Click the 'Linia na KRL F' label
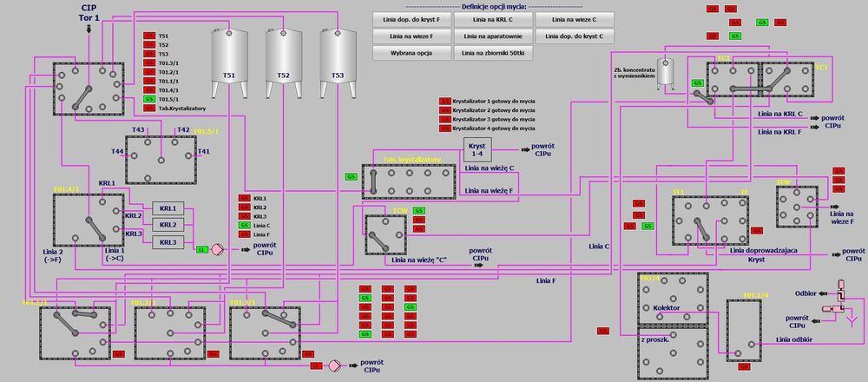The image size is (868, 382). 780,132
